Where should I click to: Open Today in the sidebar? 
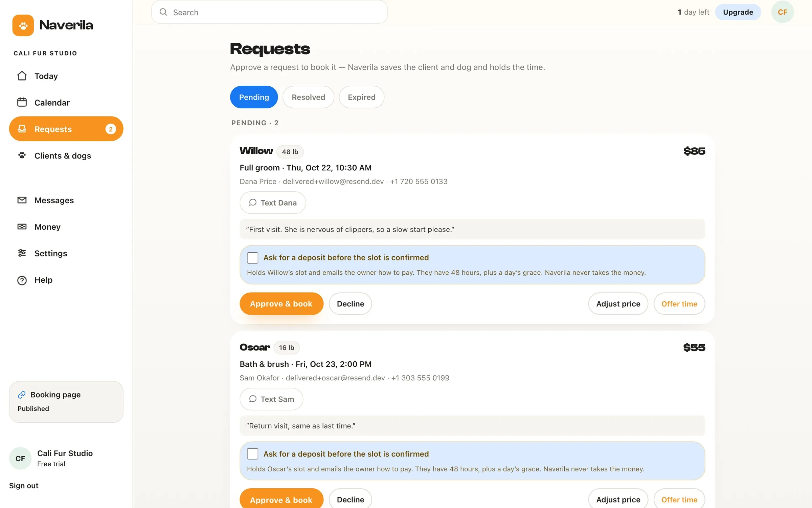(66, 76)
